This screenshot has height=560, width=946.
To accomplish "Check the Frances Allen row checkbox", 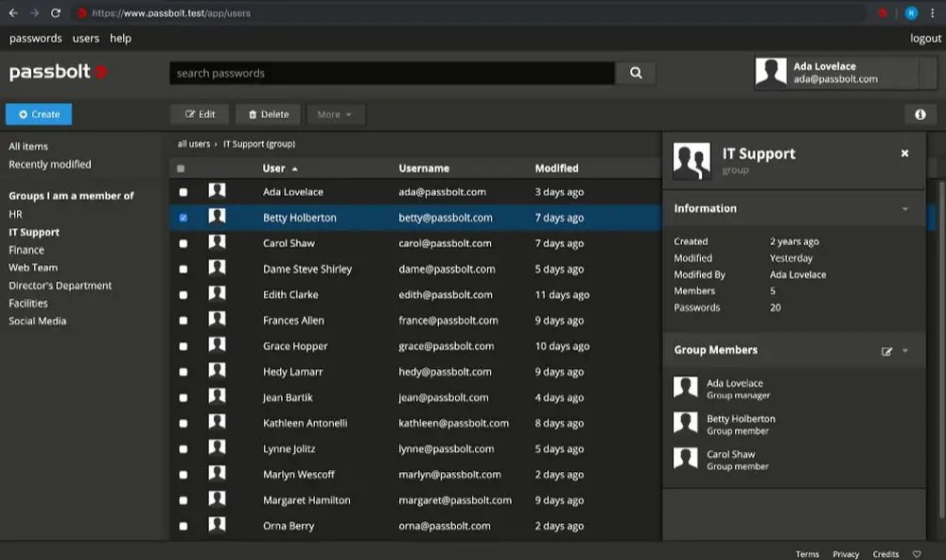I will coord(184,321).
